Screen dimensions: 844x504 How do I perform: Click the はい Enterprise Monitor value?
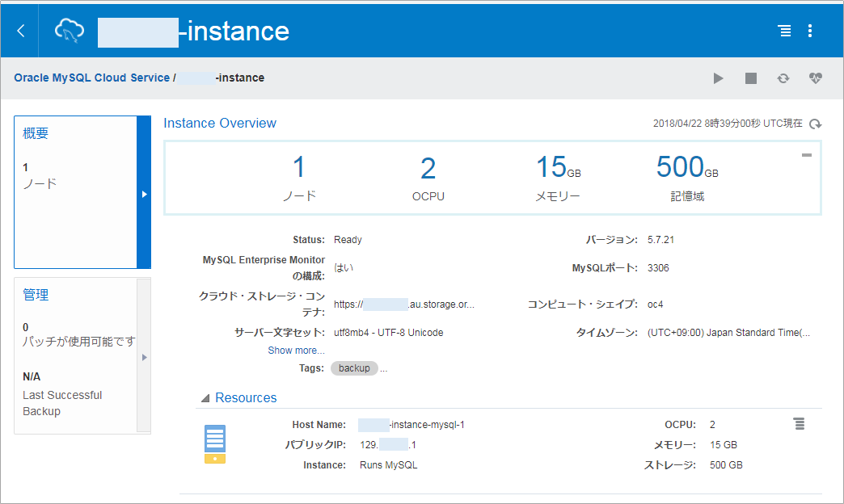point(344,268)
